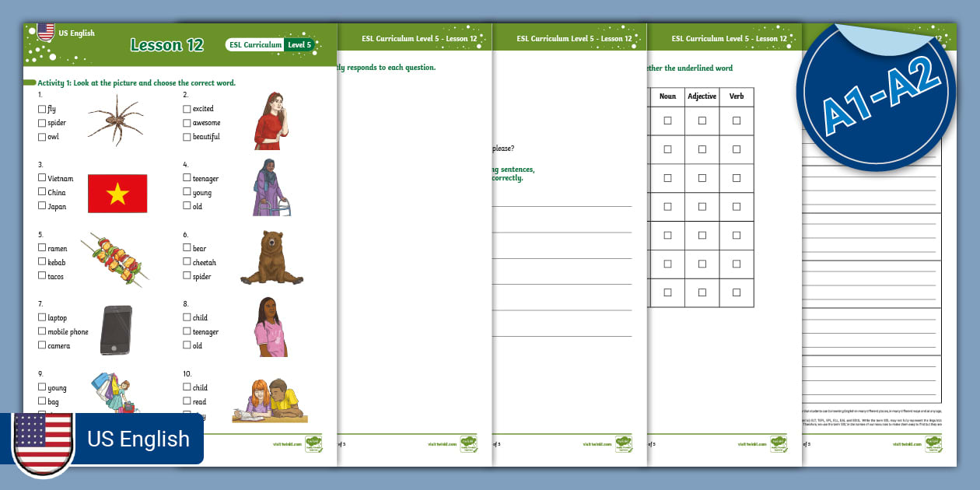The height and width of the screenshot is (490, 980).
Task: Click the US flag icon at top left
Action: pos(46,32)
